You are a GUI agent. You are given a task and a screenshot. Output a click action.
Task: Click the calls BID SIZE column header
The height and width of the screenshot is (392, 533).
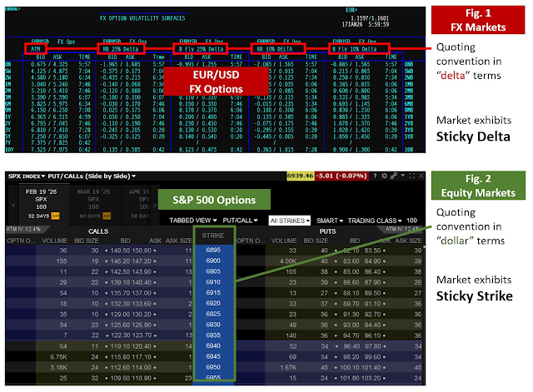(87, 241)
